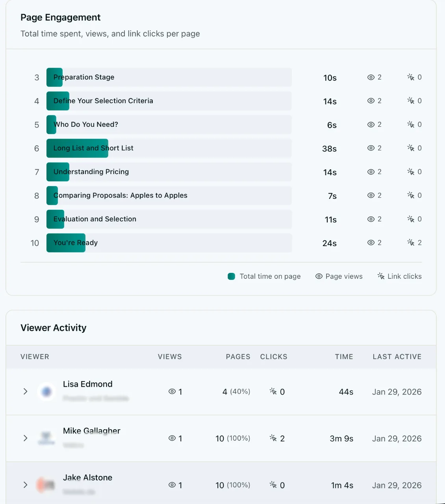The image size is (445, 504).
Task: Click the teal Total time on page swatch
Action: [x=232, y=276]
